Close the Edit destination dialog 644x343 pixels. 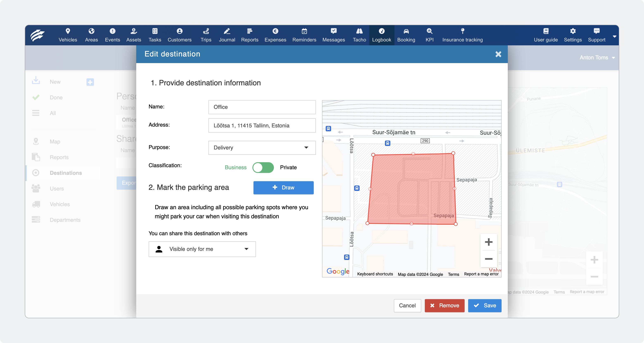pyautogui.click(x=498, y=54)
